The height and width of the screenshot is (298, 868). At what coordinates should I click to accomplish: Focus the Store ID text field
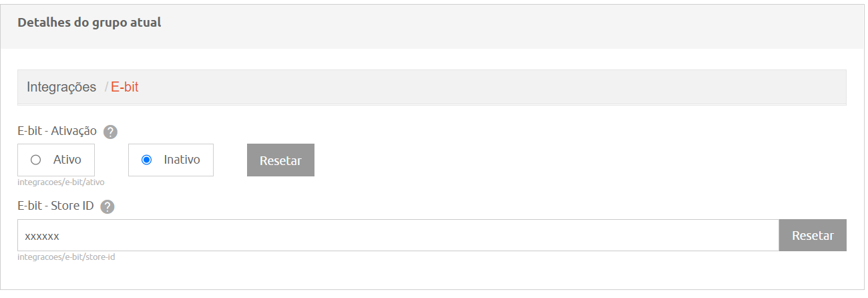tap(399, 235)
